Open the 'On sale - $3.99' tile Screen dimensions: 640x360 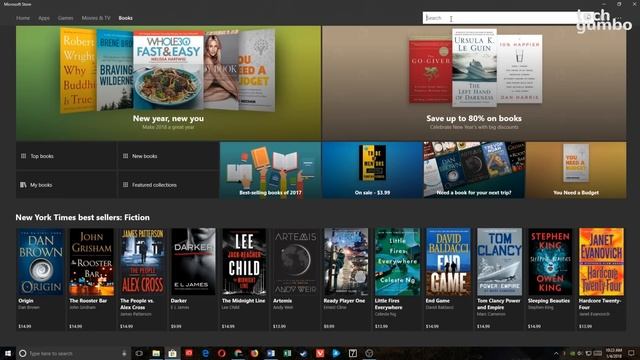[372, 170]
